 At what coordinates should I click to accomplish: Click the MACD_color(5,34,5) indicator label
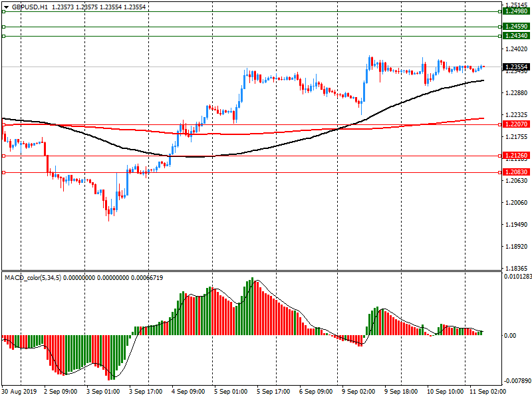33,278
